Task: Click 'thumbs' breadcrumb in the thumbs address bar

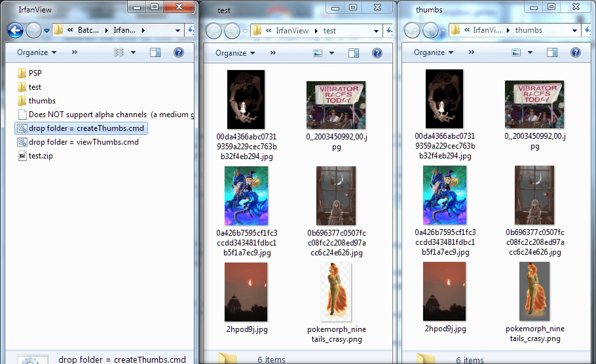Action: coord(529,30)
